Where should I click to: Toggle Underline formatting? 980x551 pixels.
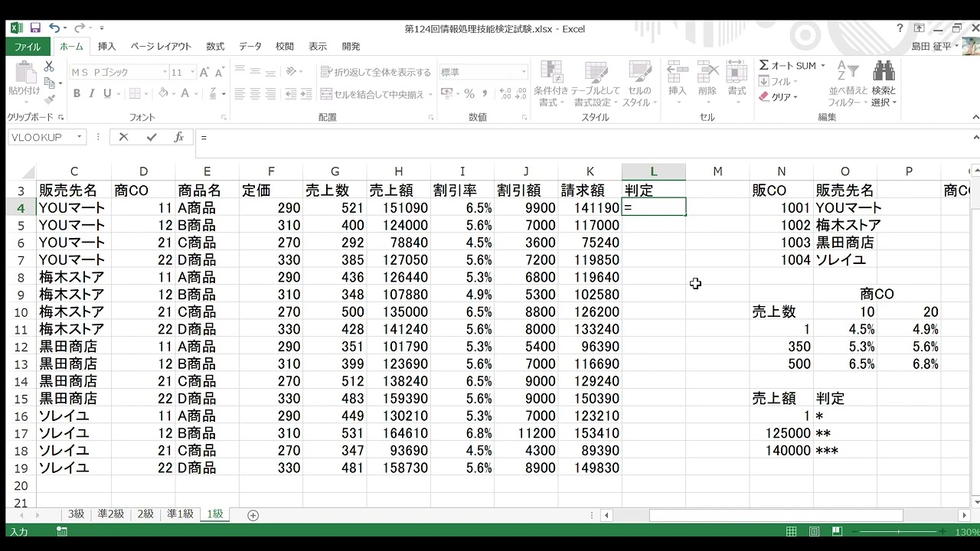pyautogui.click(x=107, y=94)
